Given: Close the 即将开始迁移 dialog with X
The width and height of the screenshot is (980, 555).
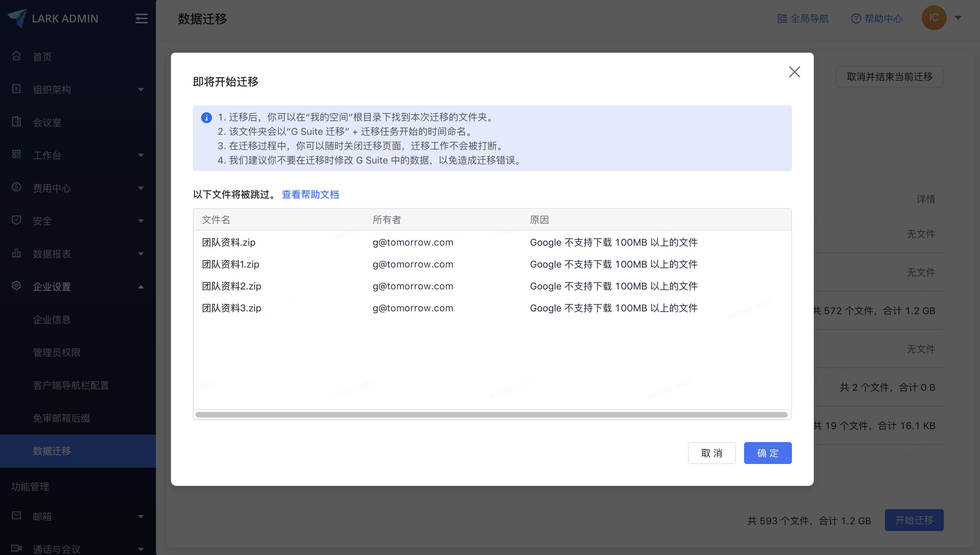Looking at the screenshot, I should pos(795,72).
